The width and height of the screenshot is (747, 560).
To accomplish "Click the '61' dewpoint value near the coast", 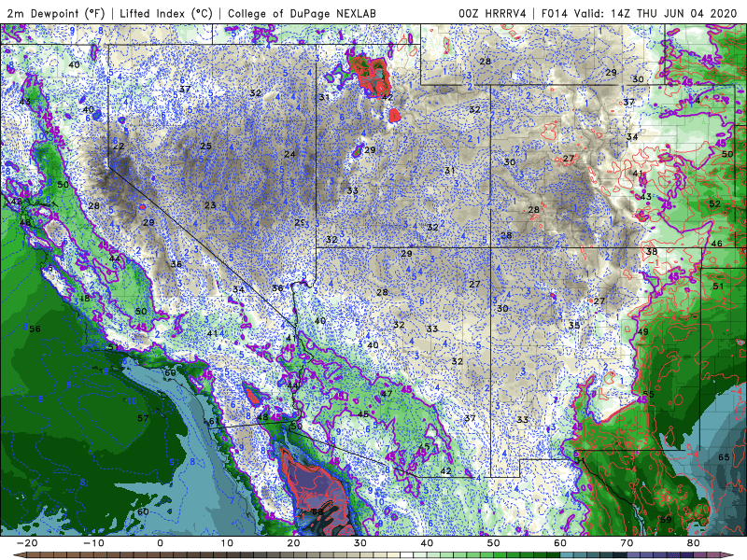I will click(x=215, y=421).
